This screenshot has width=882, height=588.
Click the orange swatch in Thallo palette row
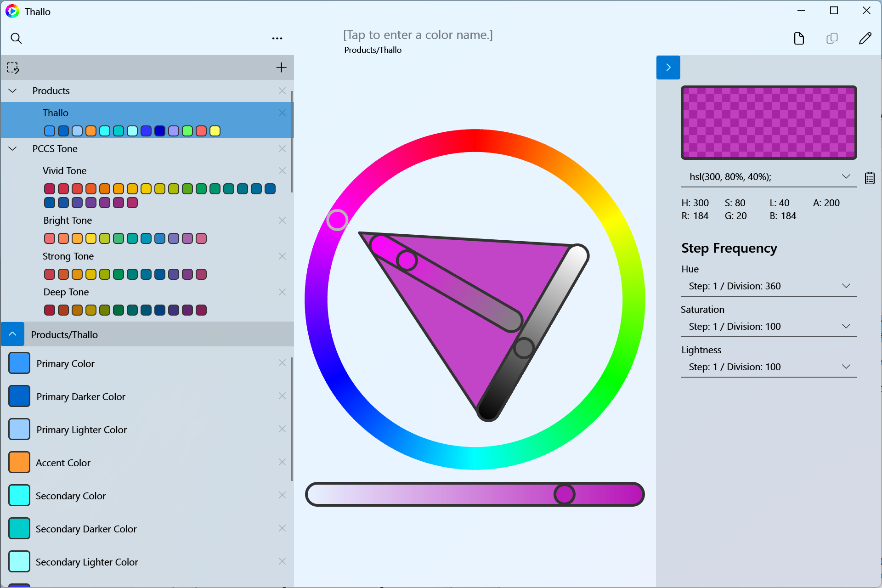(x=91, y=131)
